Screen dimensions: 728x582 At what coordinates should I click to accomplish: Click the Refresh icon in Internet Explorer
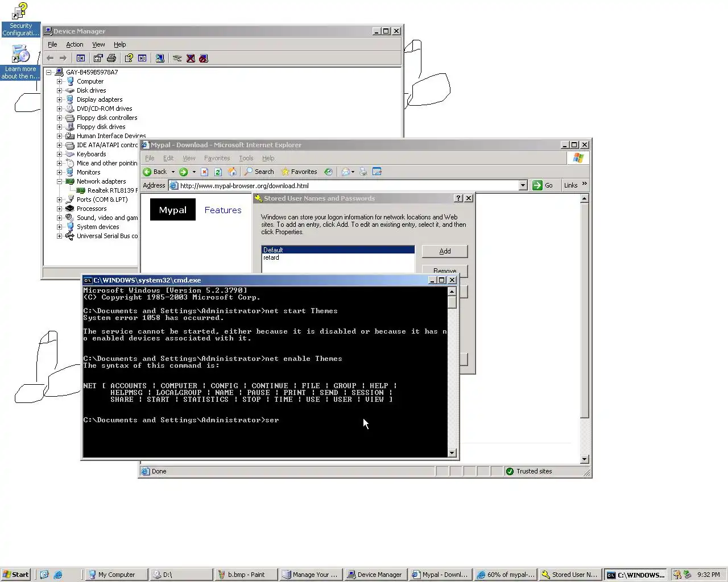pos(218,172)
